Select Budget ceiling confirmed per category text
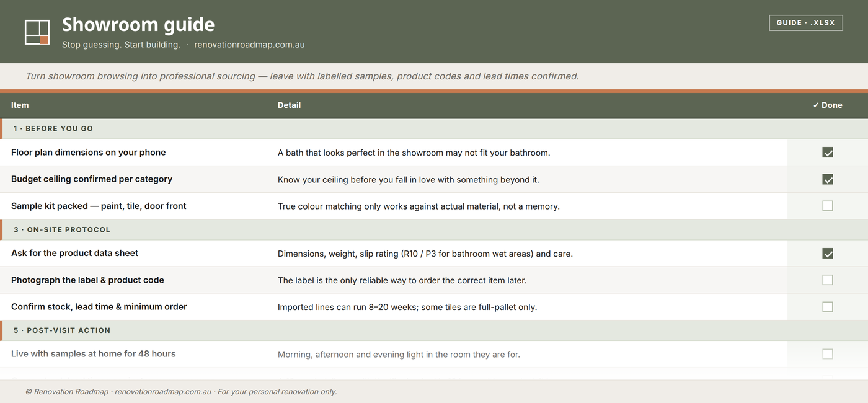 pyautogui.click(x=92, y=179)
